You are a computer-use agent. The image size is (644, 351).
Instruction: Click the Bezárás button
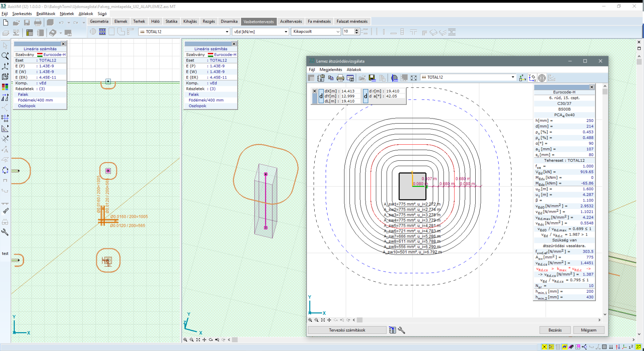point(555,330)
